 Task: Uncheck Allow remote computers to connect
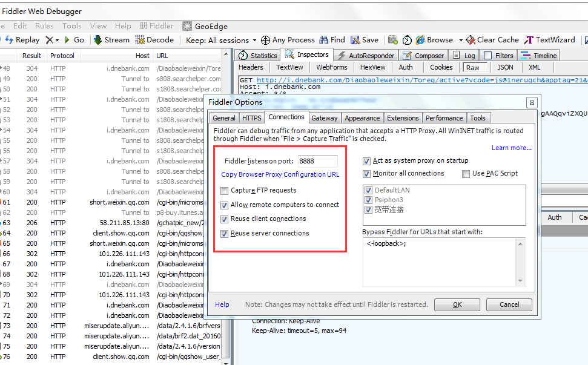pyautogui.click(x=225, y=205)
